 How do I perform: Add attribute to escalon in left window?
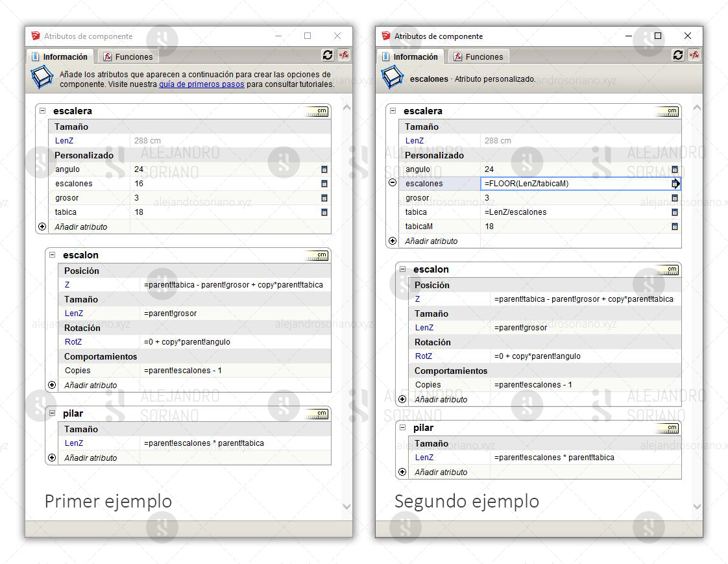[52, 385]
